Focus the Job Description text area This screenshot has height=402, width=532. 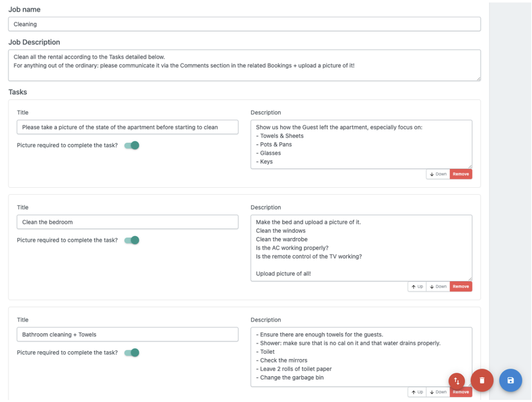click(244, 65)
